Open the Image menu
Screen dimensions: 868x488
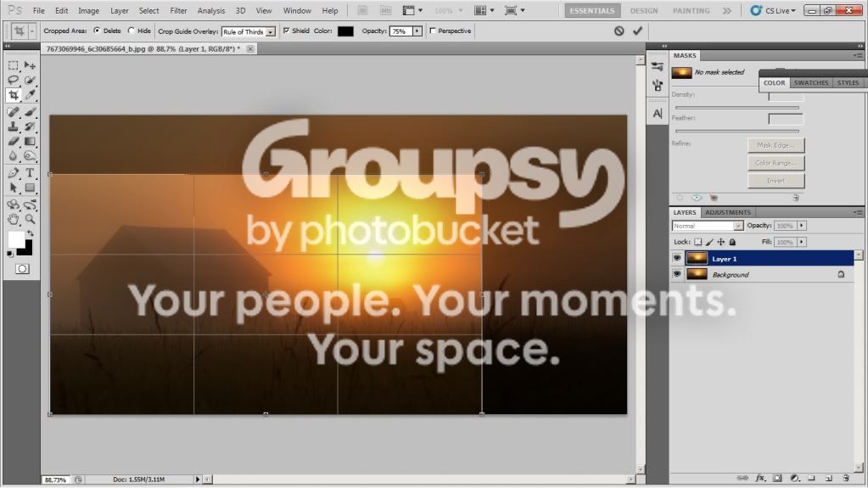pyautogui.click(x=88, y=10)
